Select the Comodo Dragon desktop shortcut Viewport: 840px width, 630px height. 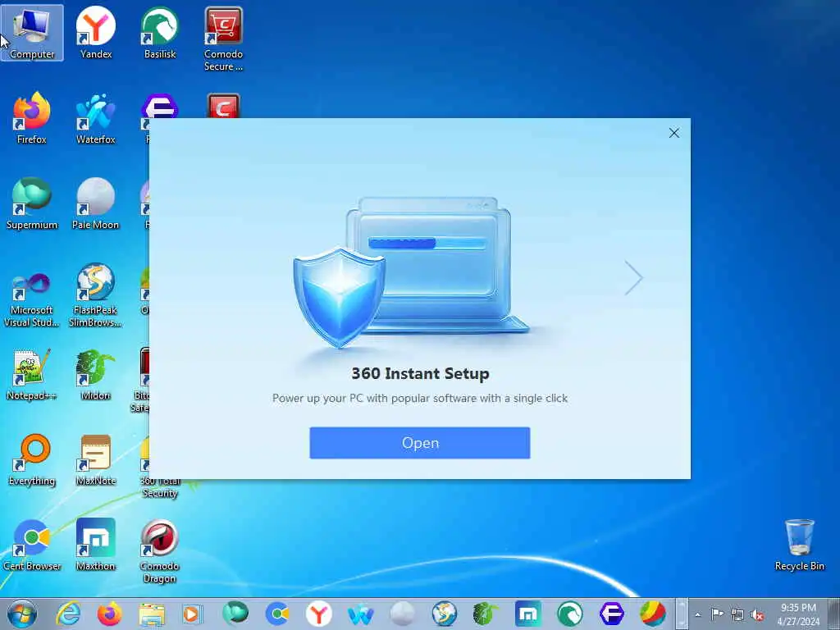[x=160, y=551]
